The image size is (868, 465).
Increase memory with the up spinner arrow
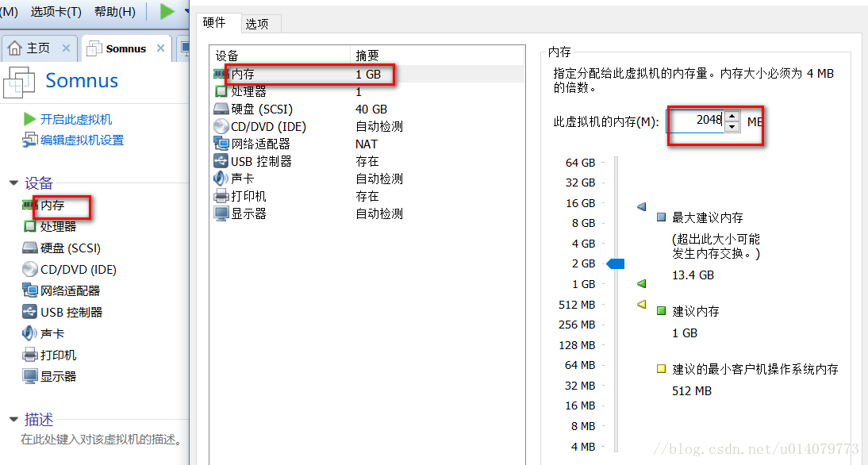pyautogui.click(x=732, y=116)
